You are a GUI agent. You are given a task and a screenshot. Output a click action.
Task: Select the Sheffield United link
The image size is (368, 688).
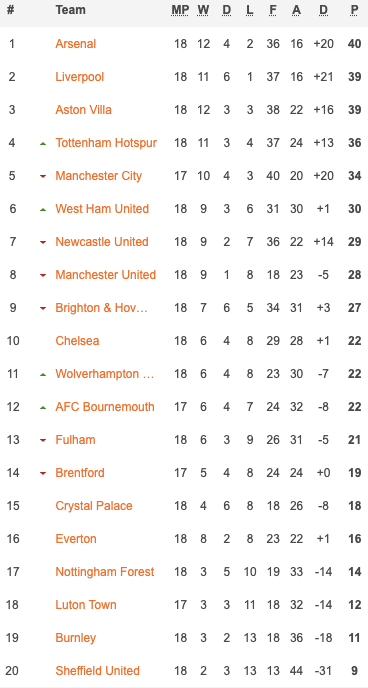[x=97, y=671]
